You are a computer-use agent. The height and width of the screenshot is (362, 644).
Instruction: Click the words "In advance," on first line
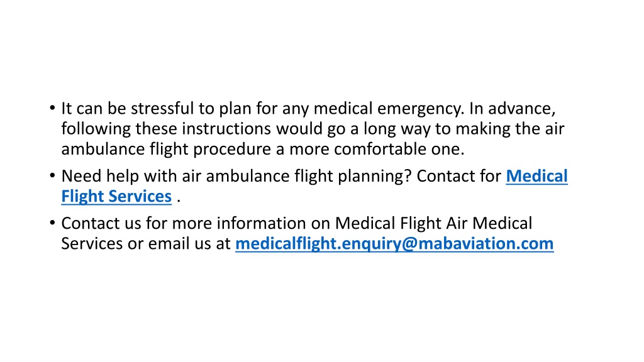point(512,109)
